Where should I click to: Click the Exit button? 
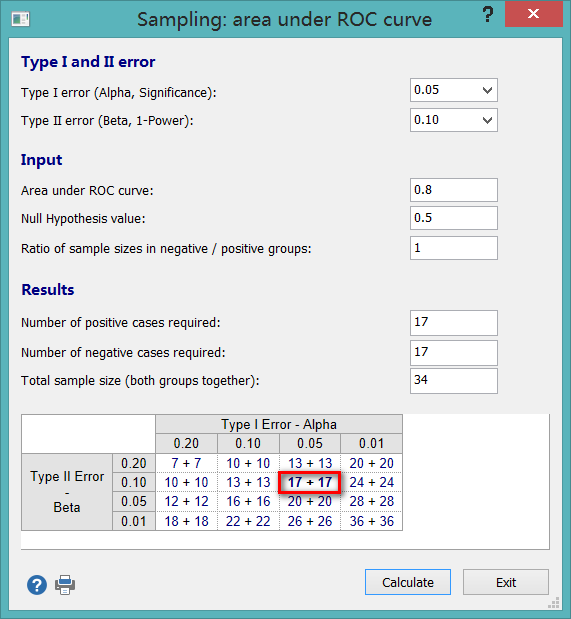tap(506, 582)
